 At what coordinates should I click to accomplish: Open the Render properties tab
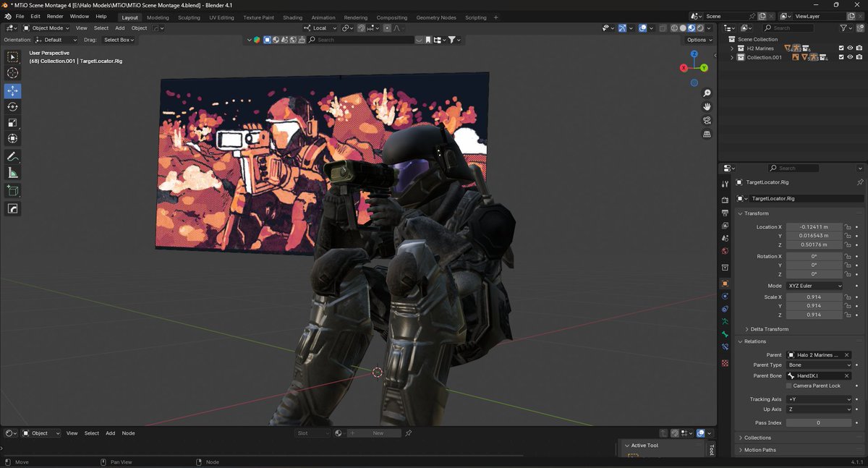point(725,200)
